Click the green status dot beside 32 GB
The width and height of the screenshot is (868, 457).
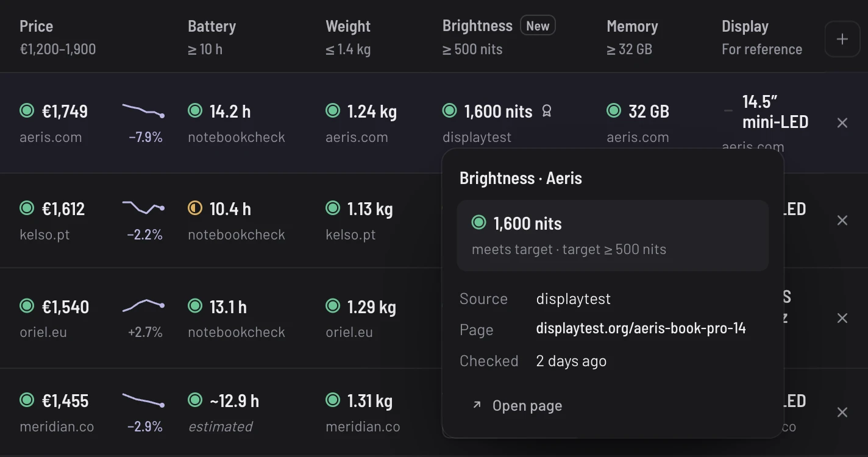[x=614, y=110]
